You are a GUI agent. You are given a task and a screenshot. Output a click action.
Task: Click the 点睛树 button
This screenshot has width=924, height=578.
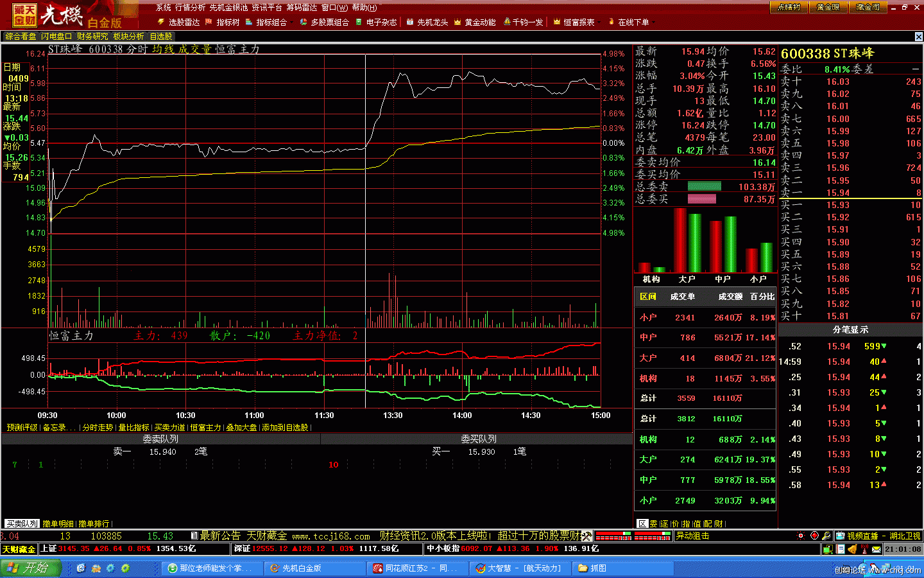click(788, 7)
